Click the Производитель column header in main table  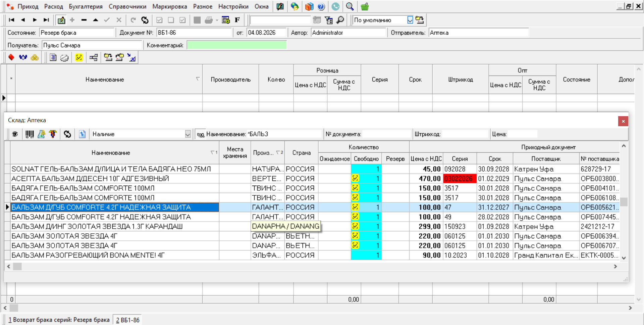click(230, 80)
